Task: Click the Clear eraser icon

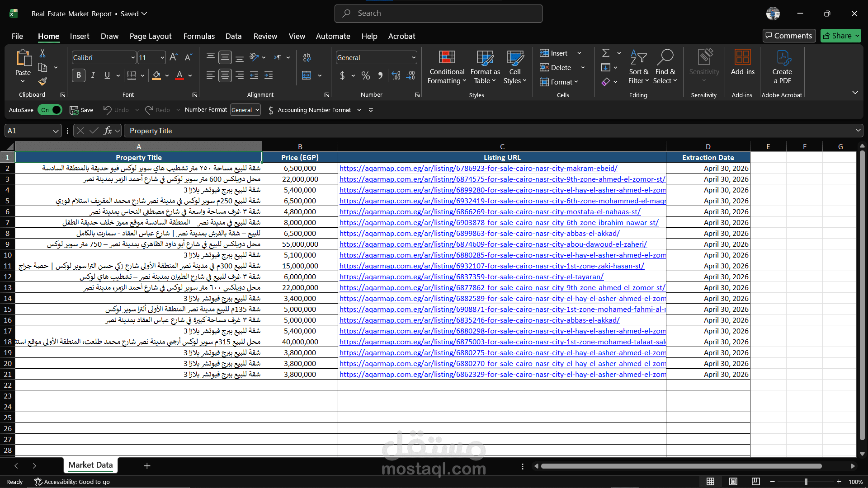Action: pos(606,82)
